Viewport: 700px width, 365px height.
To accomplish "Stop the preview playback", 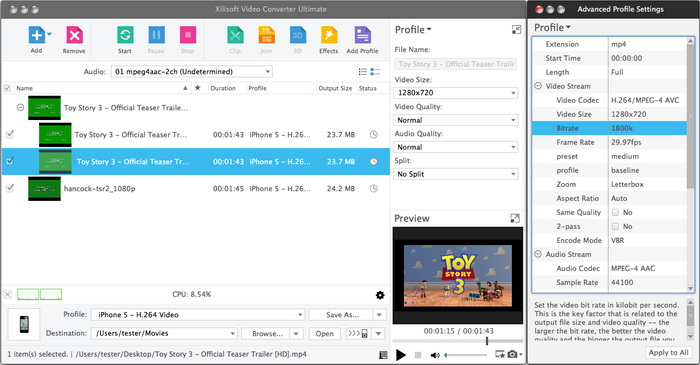I will (418, 355).
